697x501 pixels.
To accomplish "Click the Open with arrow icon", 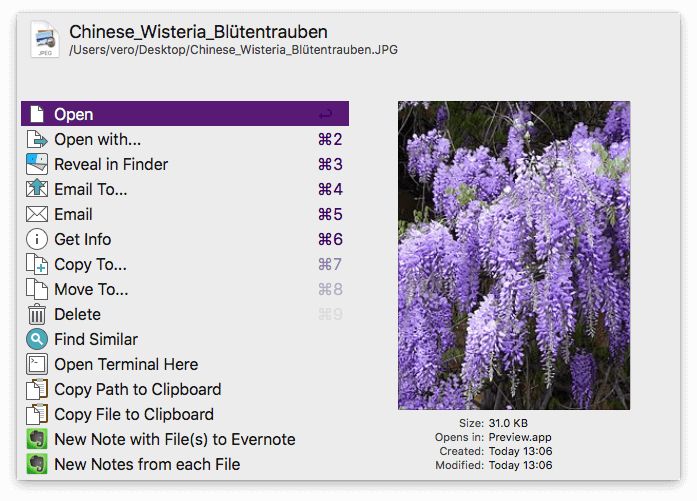I will (37, 140).
